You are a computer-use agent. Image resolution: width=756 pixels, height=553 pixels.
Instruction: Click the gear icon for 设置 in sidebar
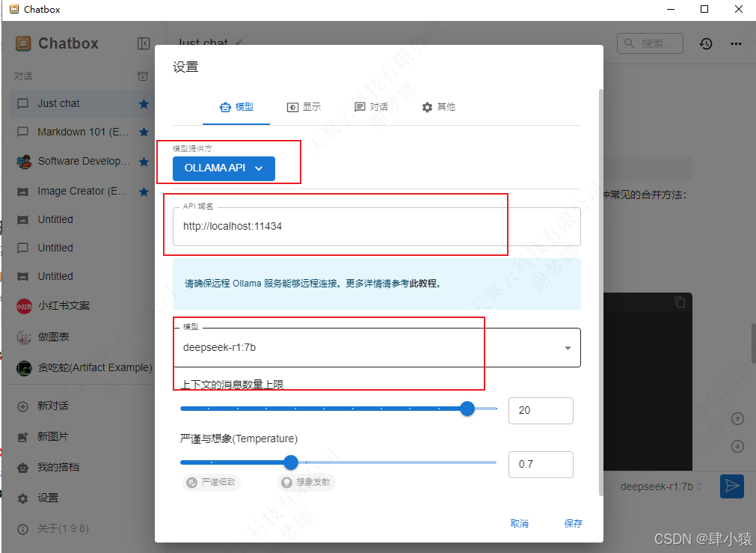pyautogui.click(x=22, y=498)
